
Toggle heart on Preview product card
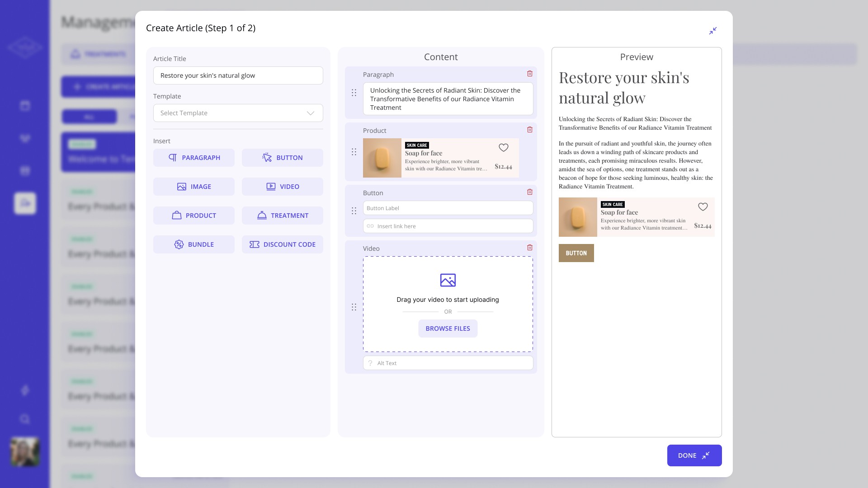pyautogui.click(x=703, y=207)
